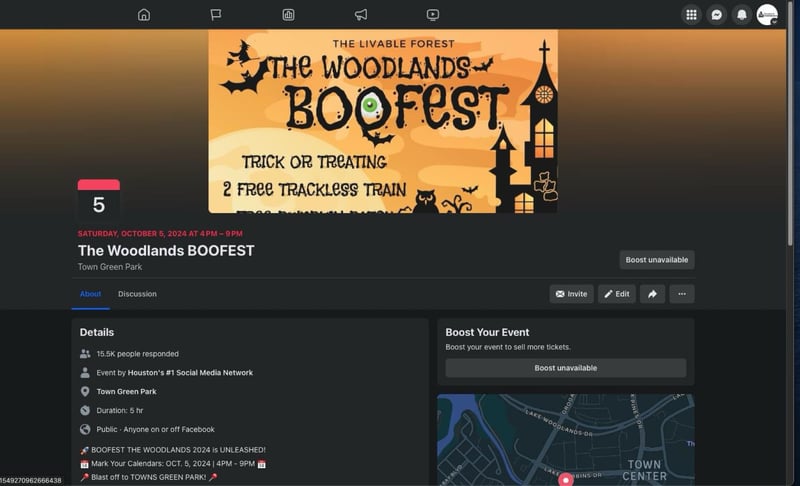Open the Ads megaphone icon

coord(361,15)
